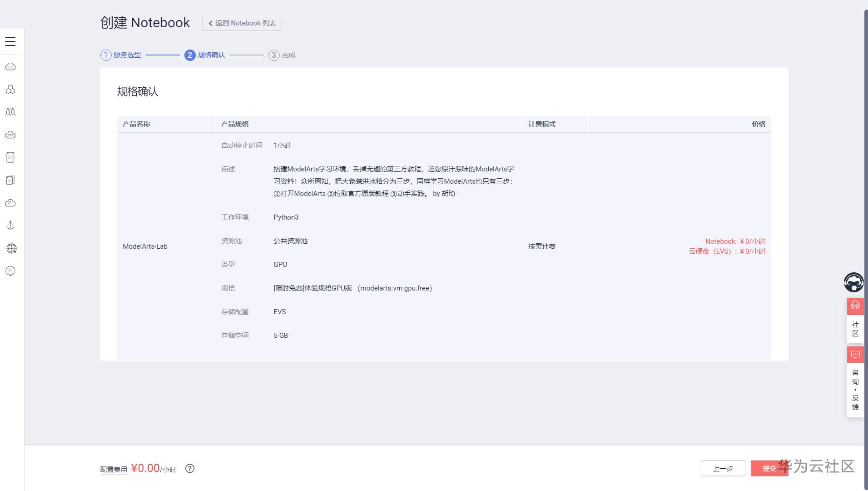Screen dimensions: 868x491
Task: Click the cloud with arrow icon in the sidebar
Action: pos(10,203)
